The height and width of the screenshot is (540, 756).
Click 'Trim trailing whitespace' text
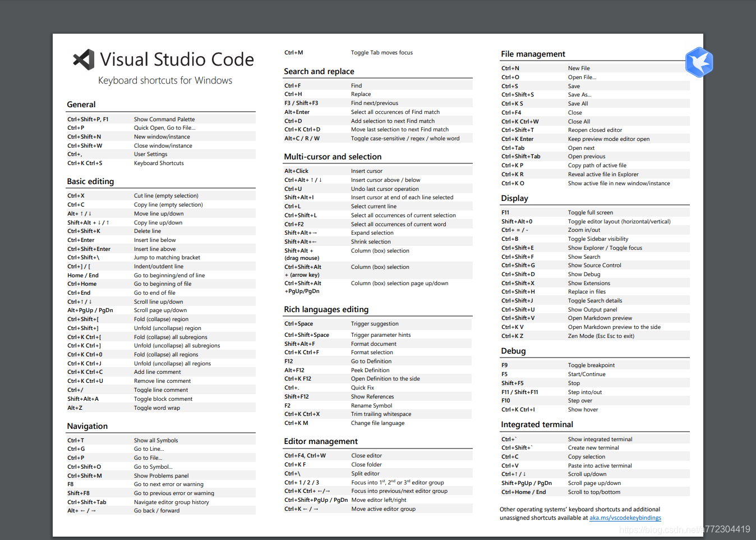pyautogui.click(x=381, y=414)
